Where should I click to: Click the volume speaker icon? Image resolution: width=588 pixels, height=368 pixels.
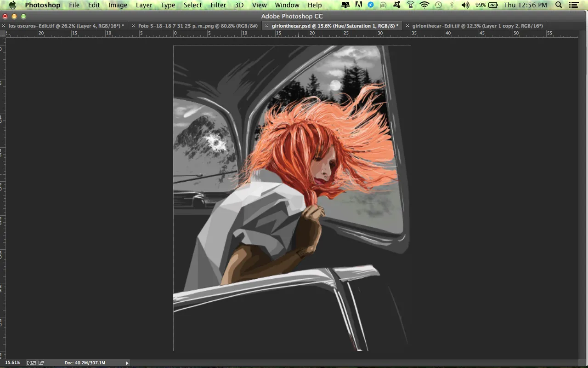(465, 5)
